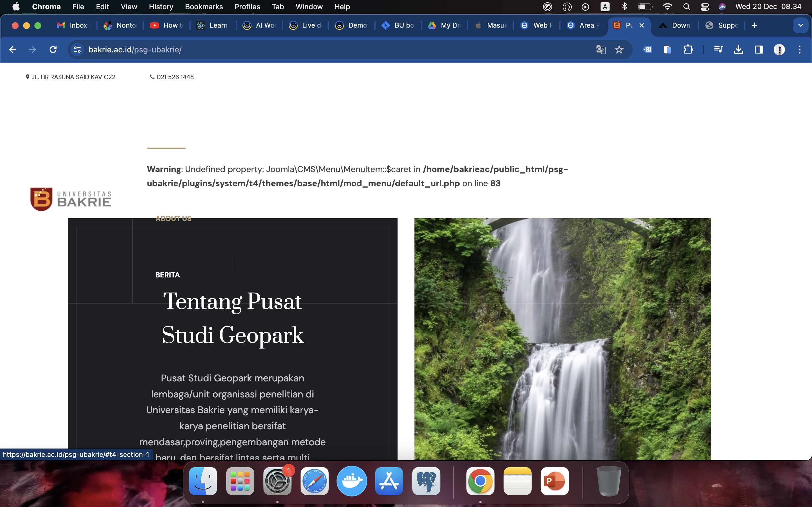Open the view site information icon
The image size is (812, 507).
pyautogui.click(x=78, y=50)
